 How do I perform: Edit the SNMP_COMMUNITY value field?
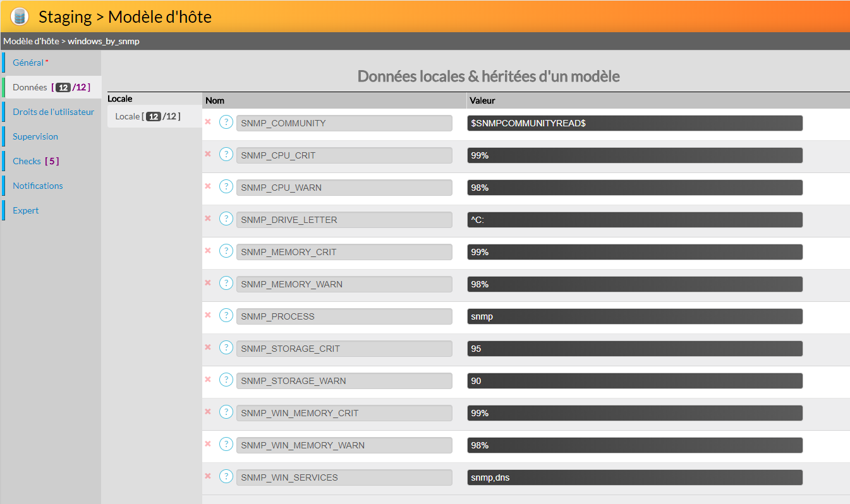(634, 123)
